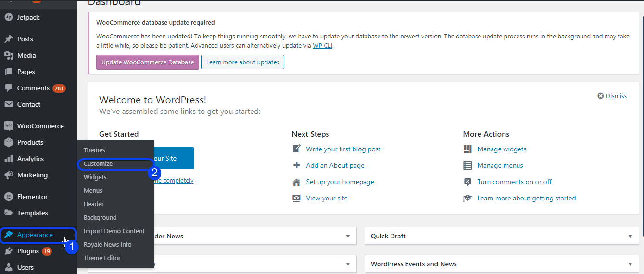Open the Manage menus link
644x274 pixels.
coord(500,165)
